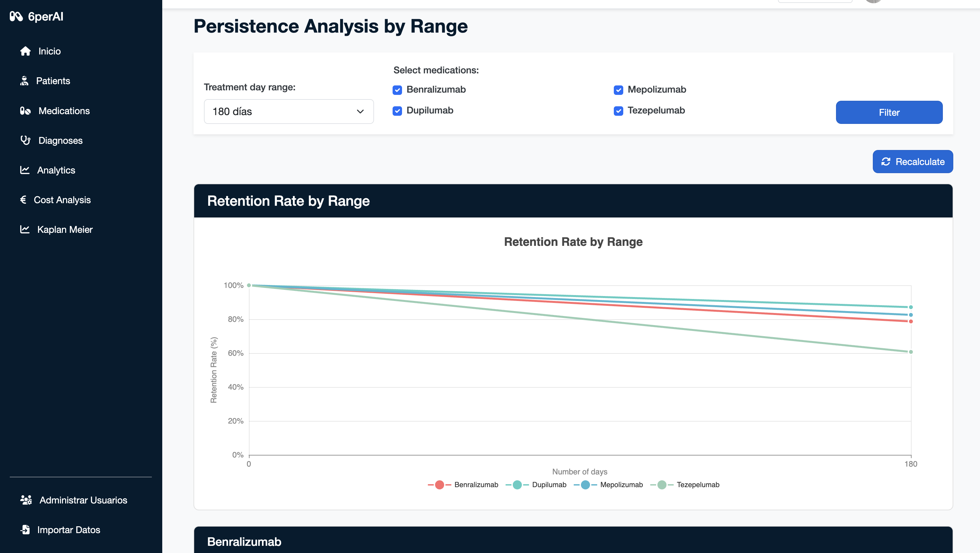Open the Treatment day range dropdown
Image resolution: width=980 pixels, height=553 pixels.
(x=289, y=112)
